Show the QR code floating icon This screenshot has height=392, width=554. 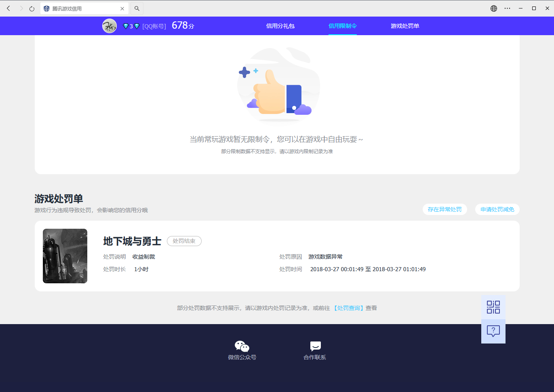493,307
